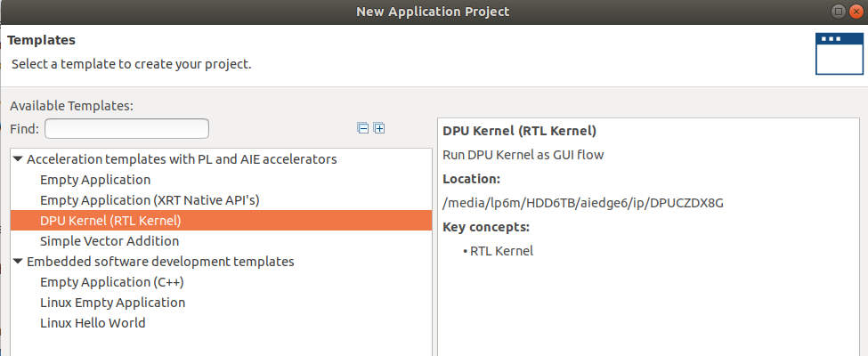Click the Collapse All templates icon
The image size is (868, 356).
tap(362, 128)
